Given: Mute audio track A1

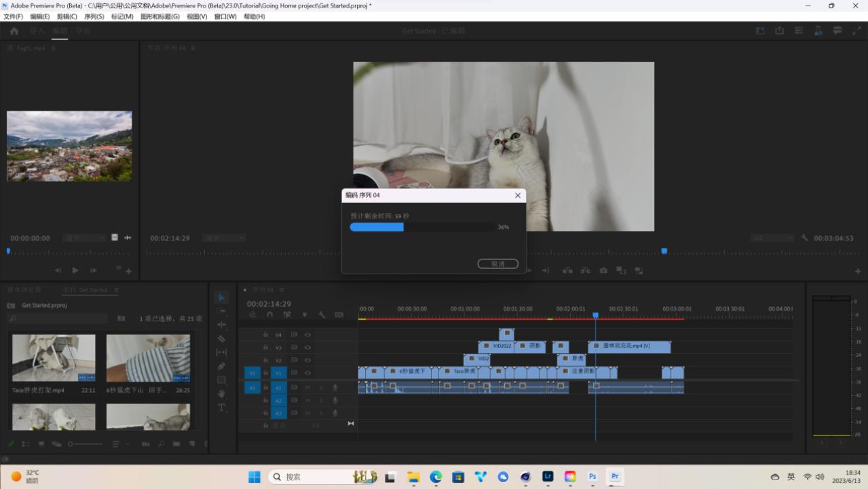Looking at the screenshot, I should click(x=307, y=387).
